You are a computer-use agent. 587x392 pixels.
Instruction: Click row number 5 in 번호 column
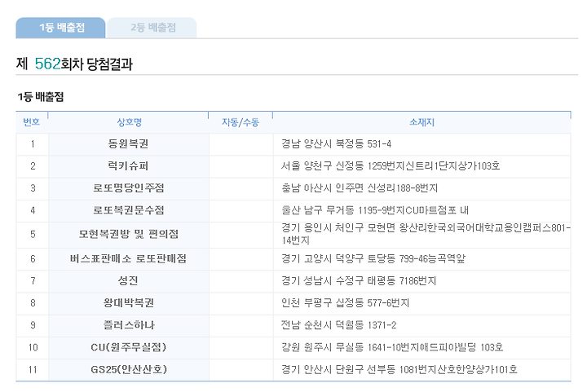[33, 234]
